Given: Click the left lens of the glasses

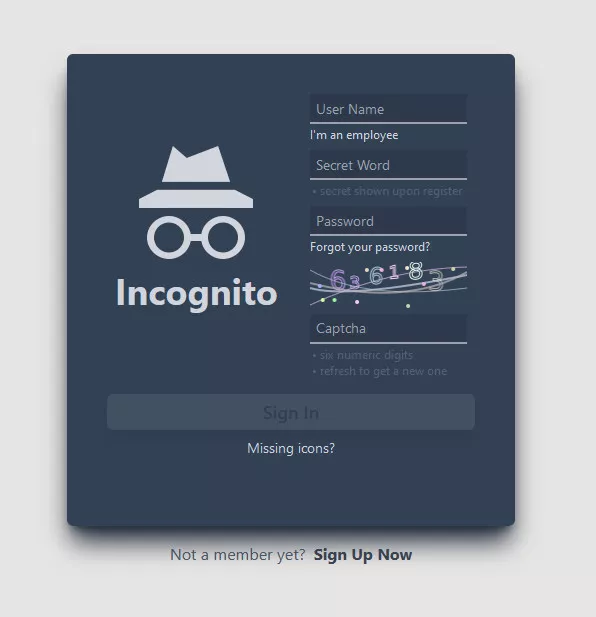Looking at the screenshot, I should (x=168, y=237).
